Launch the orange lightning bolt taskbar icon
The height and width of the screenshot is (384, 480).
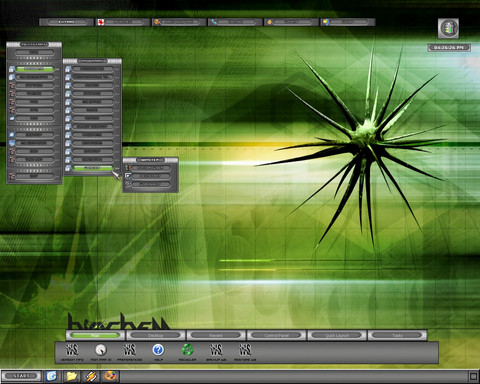[91, 376]
